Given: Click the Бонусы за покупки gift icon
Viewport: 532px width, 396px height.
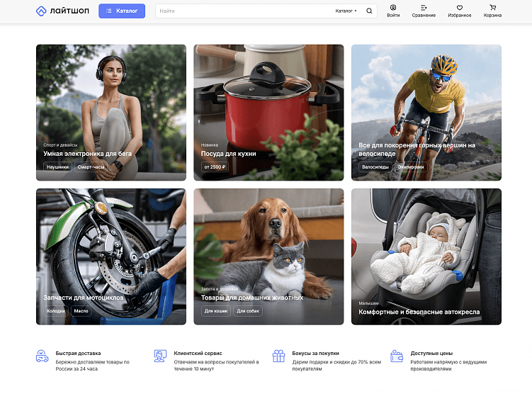Looking at the screenshot, I should coord(278,356).
